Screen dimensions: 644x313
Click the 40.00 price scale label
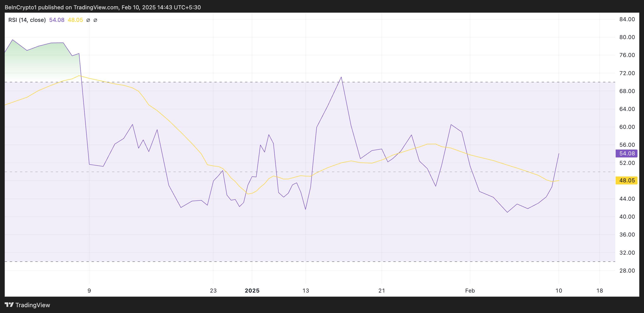(627, 217)
